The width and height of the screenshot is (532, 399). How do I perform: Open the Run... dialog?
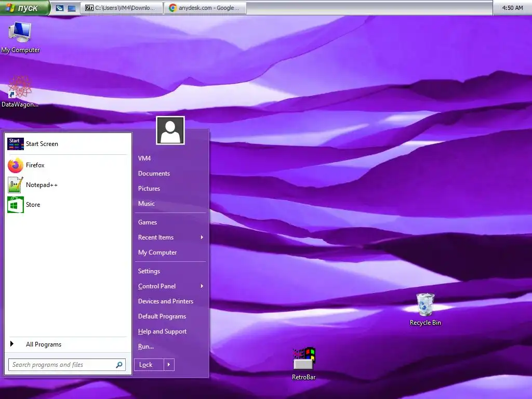click(x=170, y=347)
